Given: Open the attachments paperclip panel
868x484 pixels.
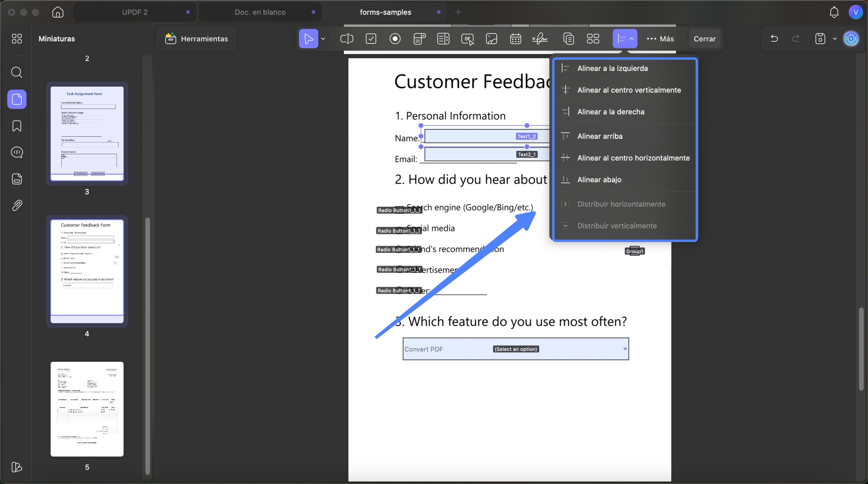Looking at the screenshot, I should (17, 205).
